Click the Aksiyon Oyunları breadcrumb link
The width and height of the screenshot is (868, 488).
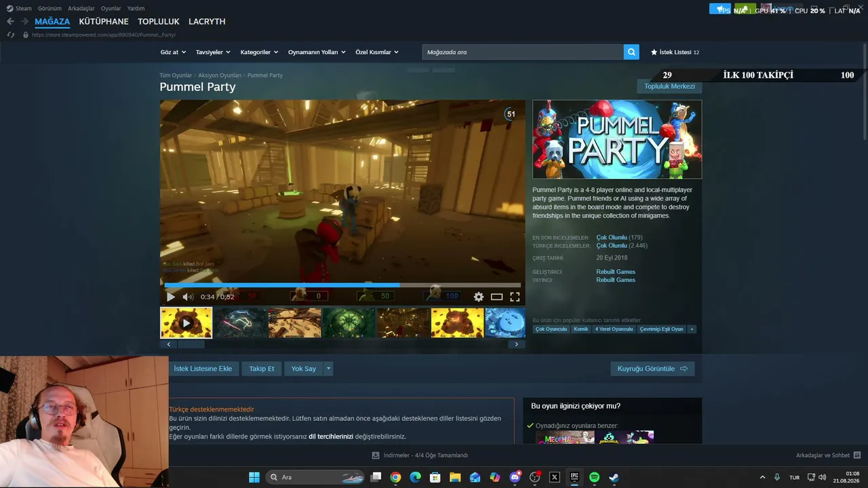point(220,75)
